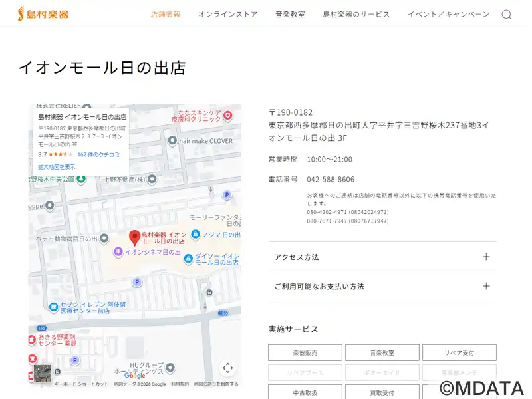Click the 島村楽器 logo
Image resolution: width=532 pixels, height=399 pixels.
[43, 14]
